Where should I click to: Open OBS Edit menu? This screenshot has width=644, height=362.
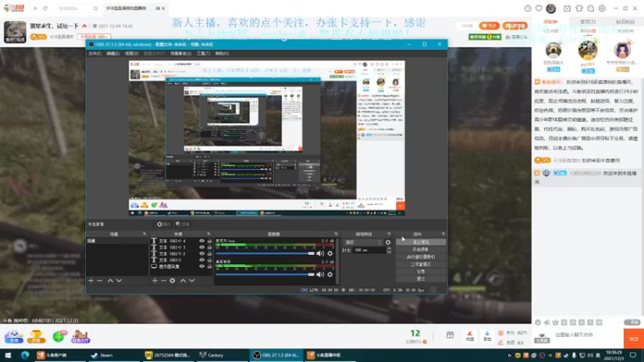tap(113, 53)
